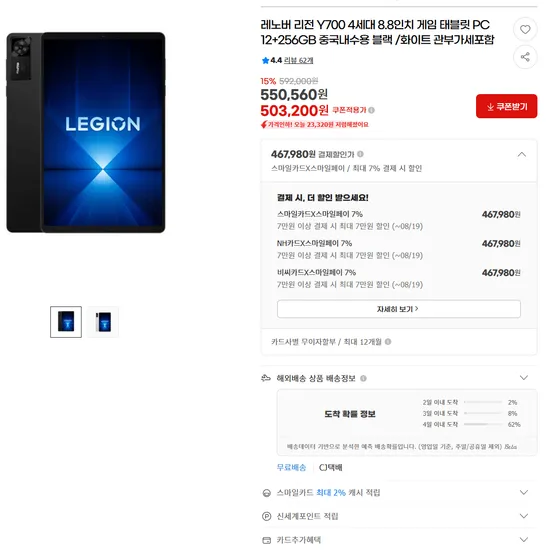Select the white tablet thumbnail
The image size is (548, 550).
(103, 322)
